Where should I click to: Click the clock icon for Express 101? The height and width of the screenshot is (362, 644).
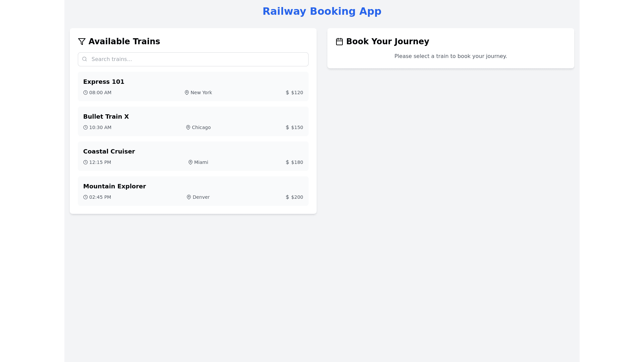coord(86,93)
